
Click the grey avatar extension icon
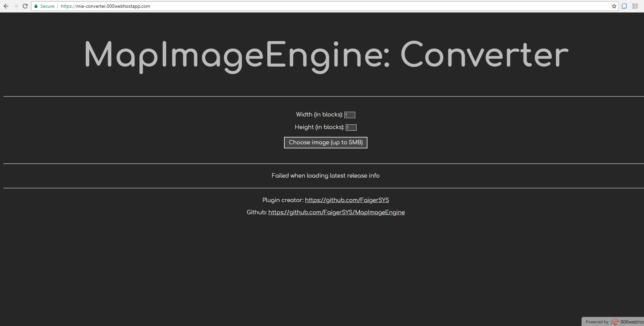pyautogui.click(x=635, y=6)
